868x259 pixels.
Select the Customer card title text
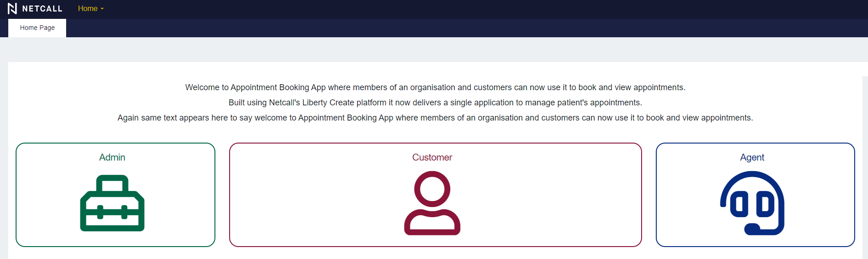pos(432,157)
